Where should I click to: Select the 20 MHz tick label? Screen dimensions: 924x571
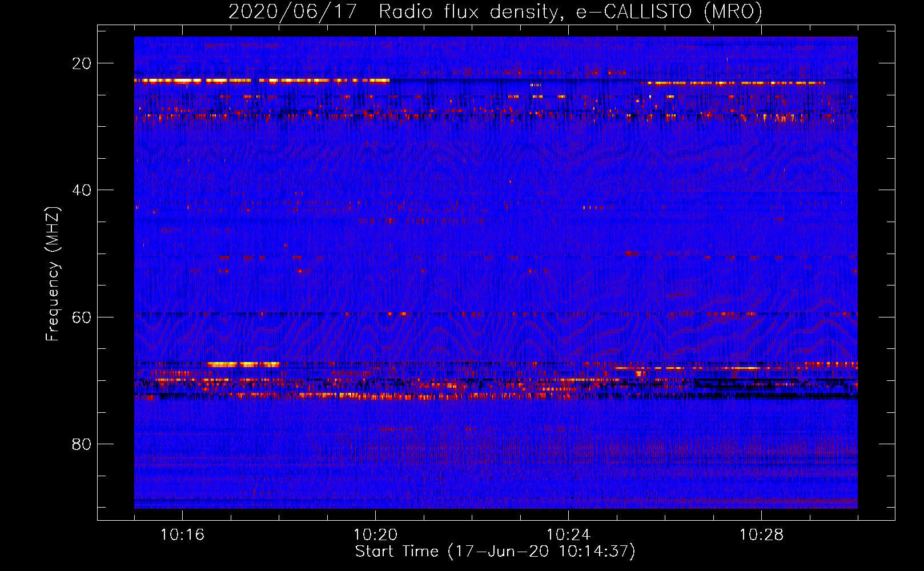click(x=82, y=63)
